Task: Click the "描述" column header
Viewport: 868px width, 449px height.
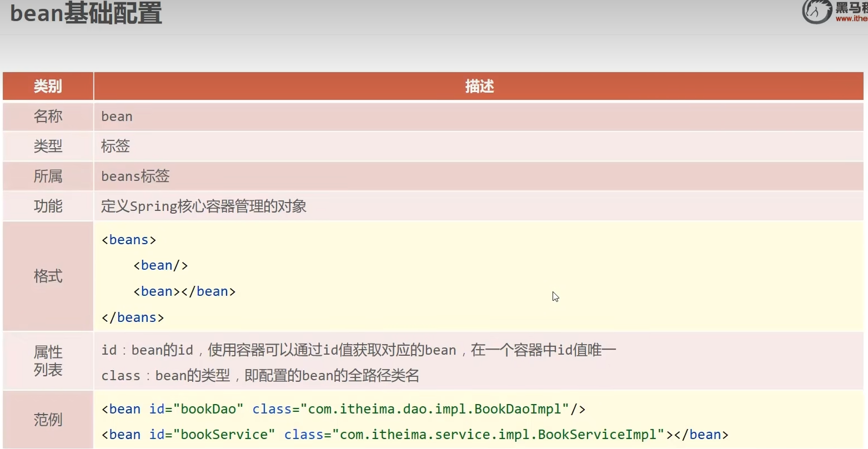Action: [x=479, y=86]
